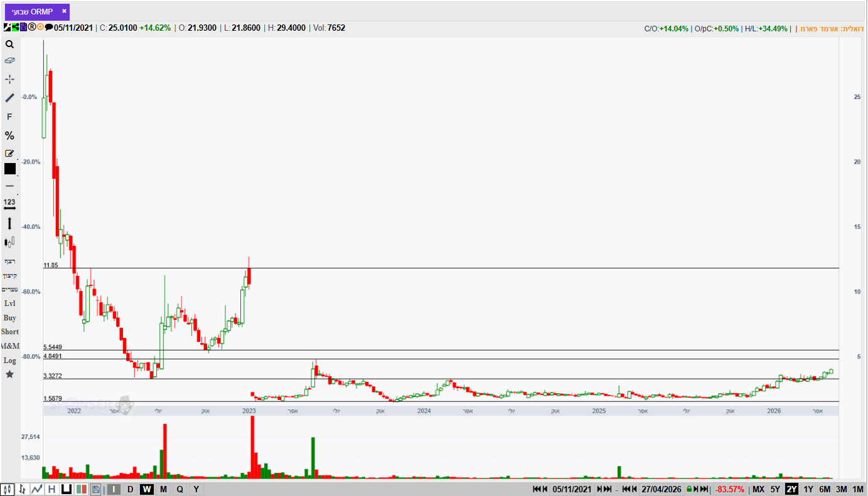
Task: Click the Buy marker button
Action: (x=9, y=318)
